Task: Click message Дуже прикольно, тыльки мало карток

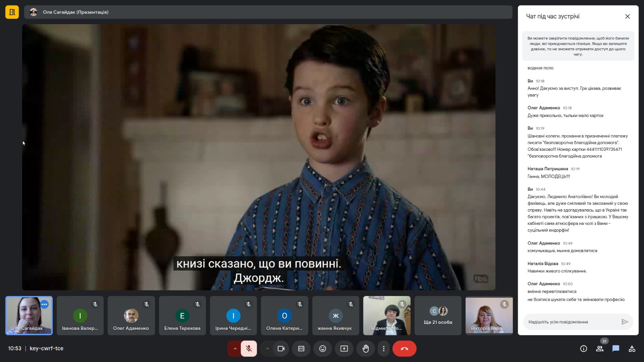Action: tap(566, 116)
